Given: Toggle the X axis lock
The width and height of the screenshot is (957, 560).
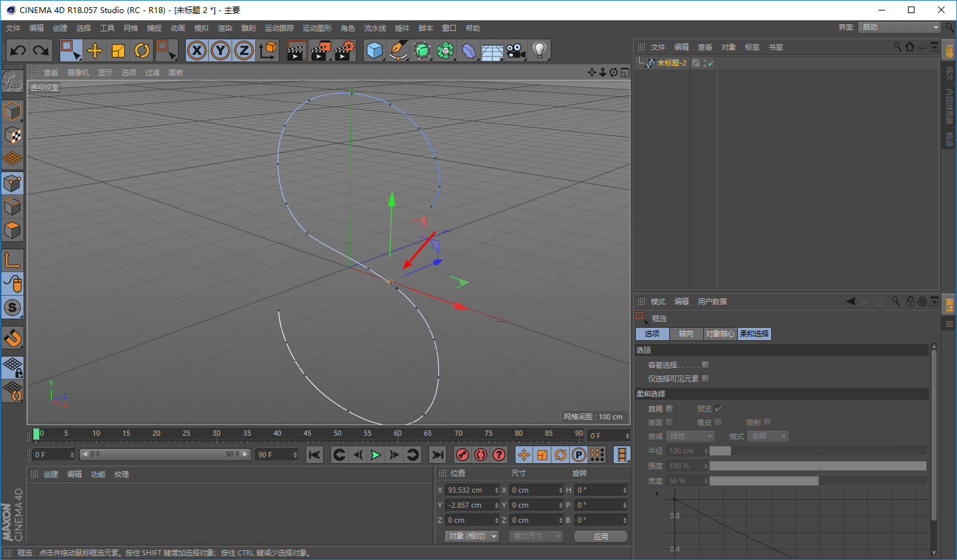Looking at the screenshot, I should 197,50.
